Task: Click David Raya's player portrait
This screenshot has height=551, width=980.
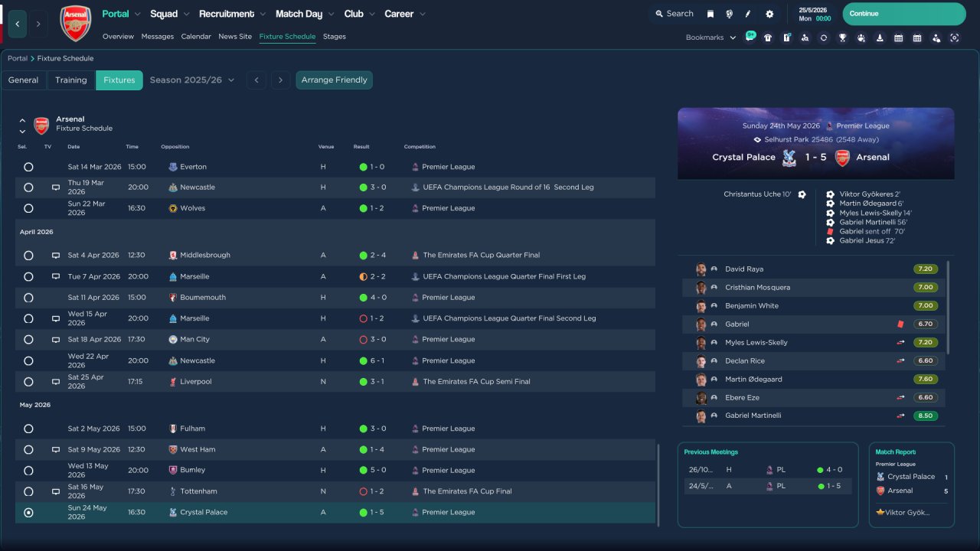Action: (701, 269)
